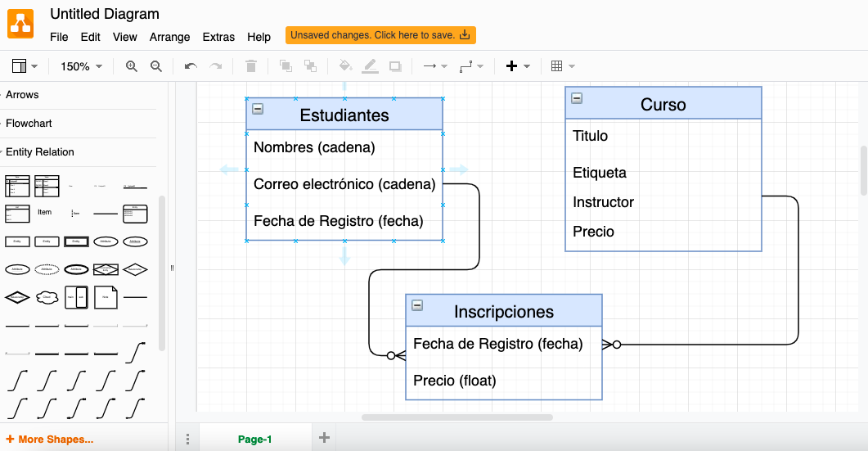Open the waypoints style dropdown
Viewport: 868px width, 451px height.
[x=471, y=66]
